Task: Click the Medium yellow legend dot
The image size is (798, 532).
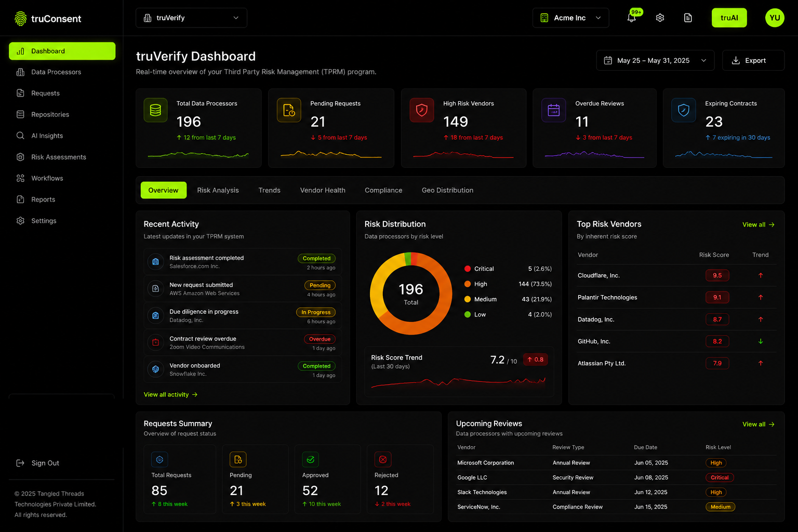Action: click(468, 299)
